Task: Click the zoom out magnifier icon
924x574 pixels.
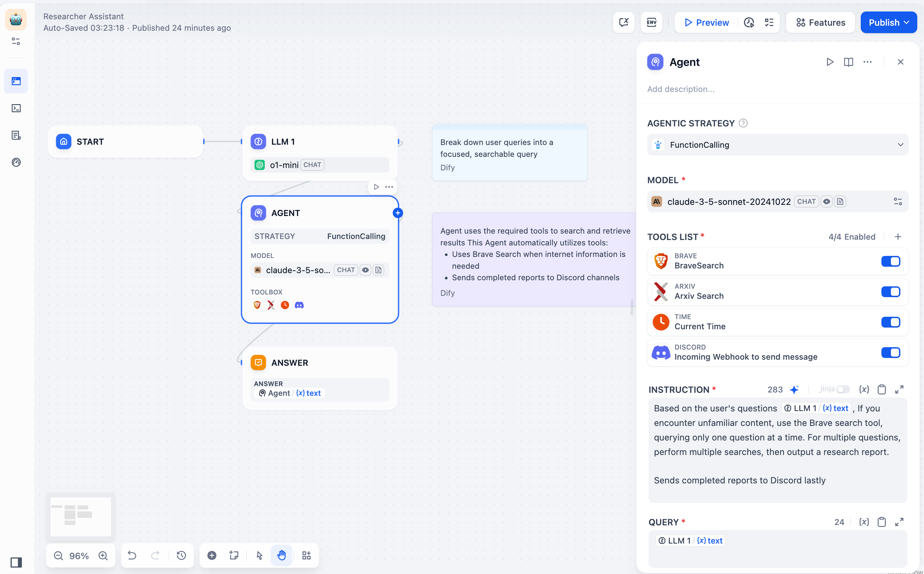Action: (58, 556)
